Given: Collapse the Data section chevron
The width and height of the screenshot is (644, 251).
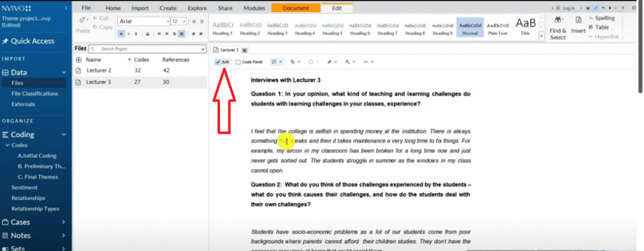Looking at the screenshot, I should [x=64, y=73].
